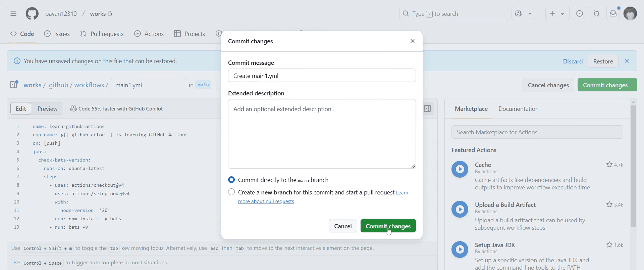This screenshot has height=270, width=644.
Task: Open the global navigation hamburger menu
Action: pyautogui.click(x=13, y=14)
